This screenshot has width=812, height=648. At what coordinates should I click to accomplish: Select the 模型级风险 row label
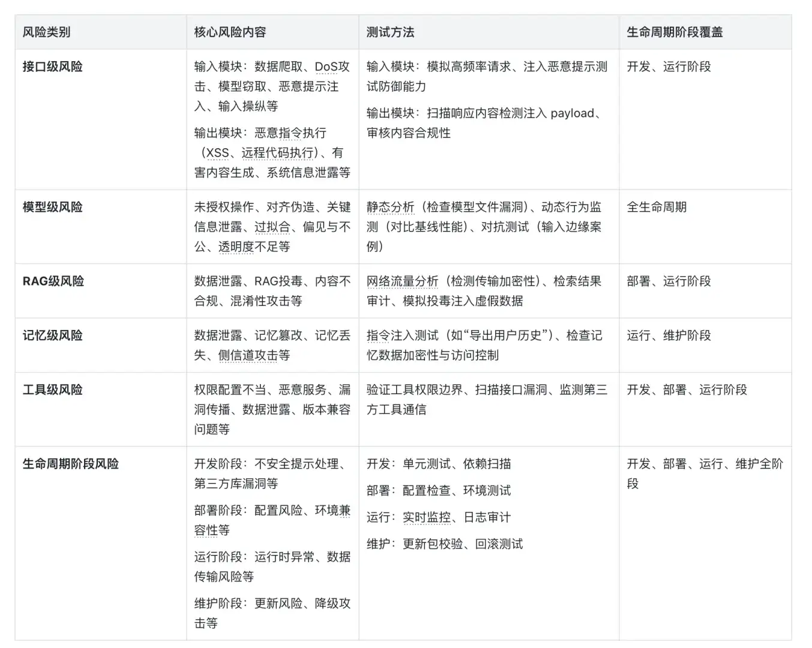pos(52,207)
